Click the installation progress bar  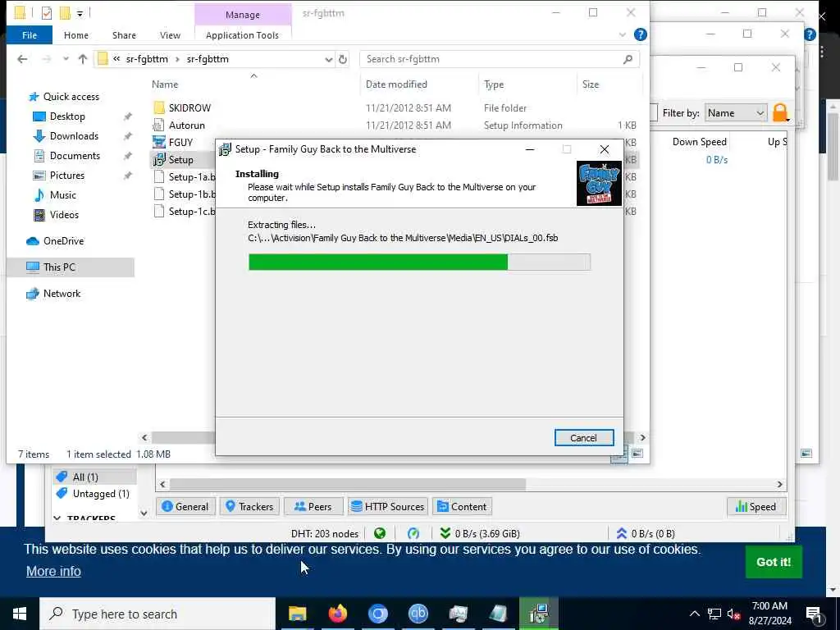click(419, 262)
